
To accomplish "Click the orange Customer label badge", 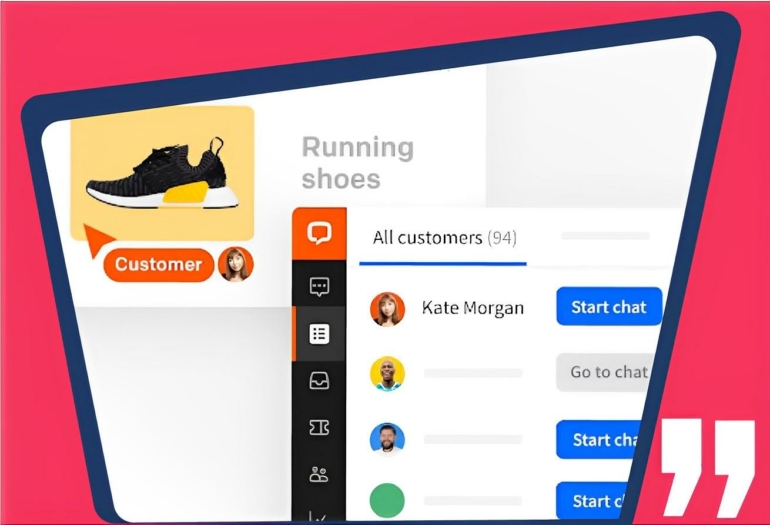I will (x=158, y=265).
